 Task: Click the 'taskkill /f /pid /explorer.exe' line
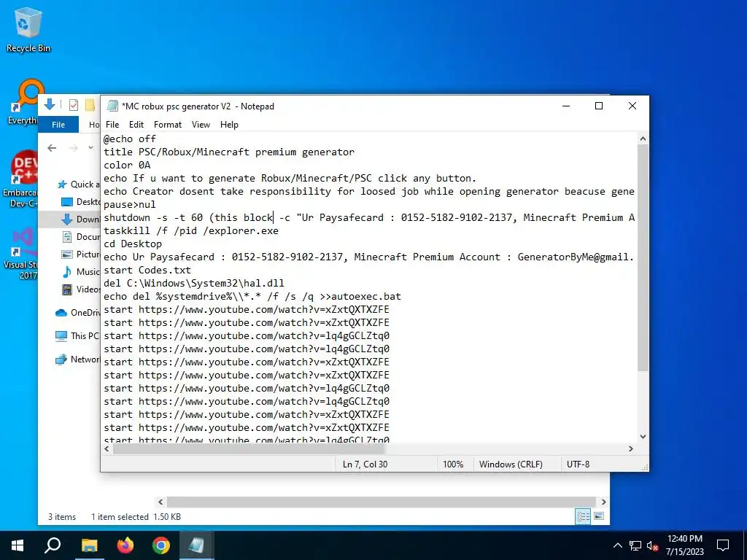(x=191, y=230)
